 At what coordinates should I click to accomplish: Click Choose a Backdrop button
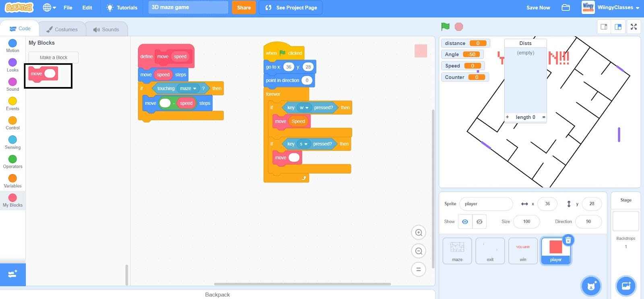[626, 286]
